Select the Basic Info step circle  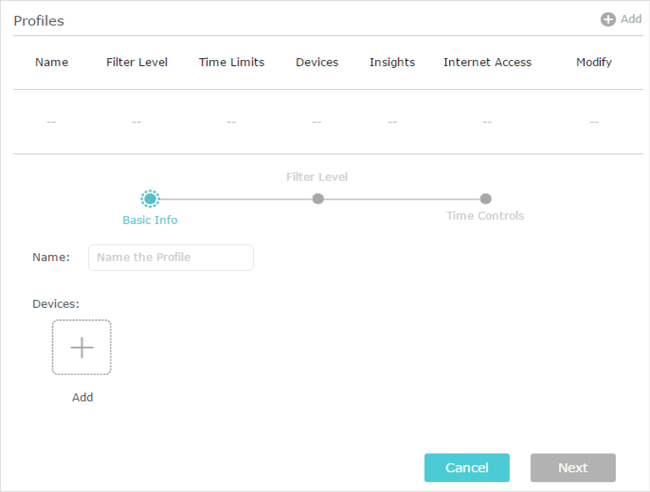150,199
